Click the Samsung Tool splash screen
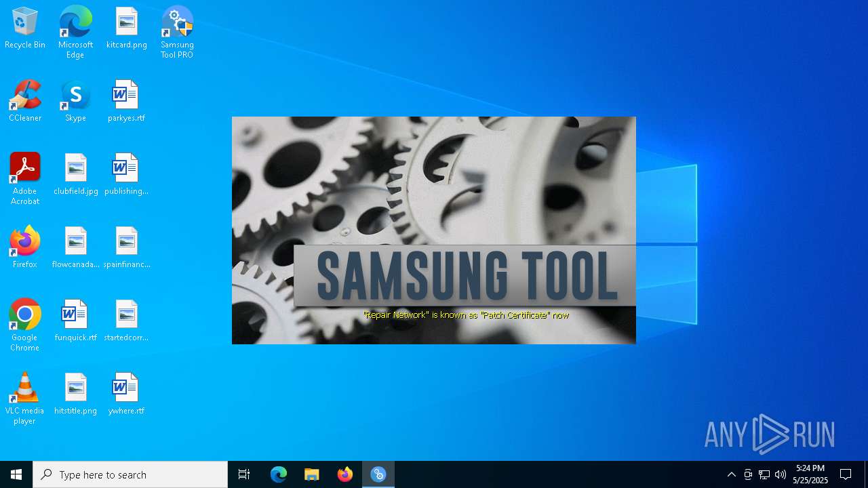 pyautogui.click(x=434, y=230)
